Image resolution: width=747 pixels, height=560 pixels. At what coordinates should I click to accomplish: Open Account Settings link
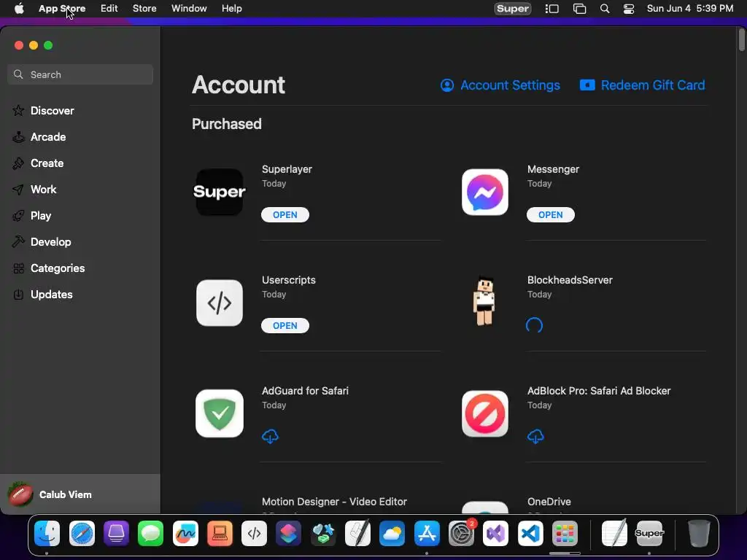point(500,85)
